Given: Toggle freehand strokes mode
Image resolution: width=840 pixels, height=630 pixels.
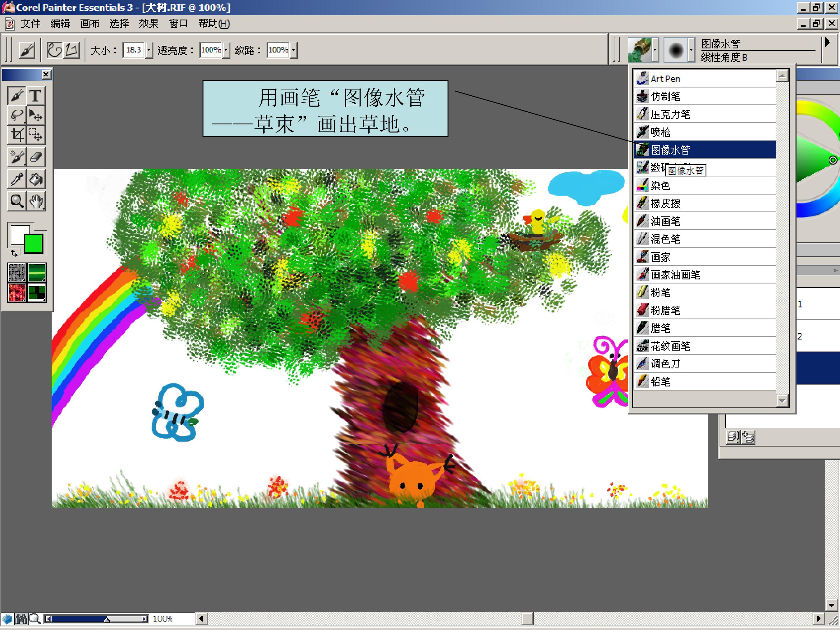Looking at the screenshot, I should coord(54,50).
